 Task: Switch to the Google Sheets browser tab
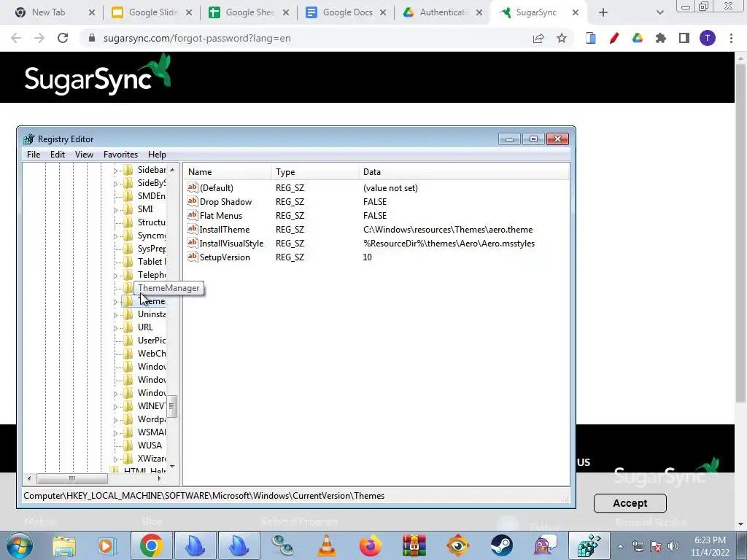pyautogui.click(x=249, y=12)
